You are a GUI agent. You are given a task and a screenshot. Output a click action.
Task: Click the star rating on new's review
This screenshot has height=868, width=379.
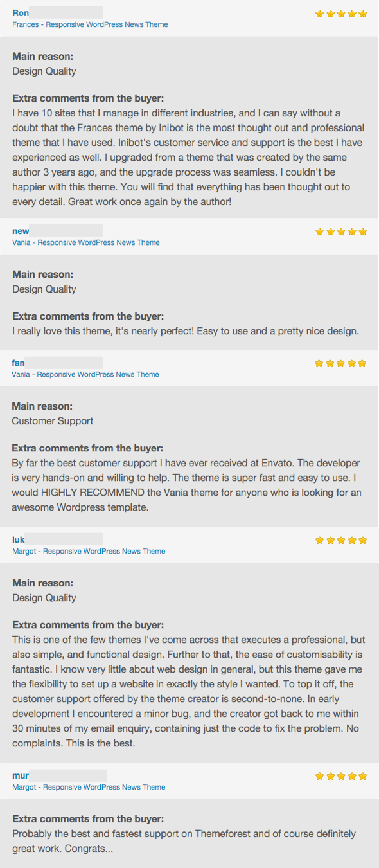(341, 231)
